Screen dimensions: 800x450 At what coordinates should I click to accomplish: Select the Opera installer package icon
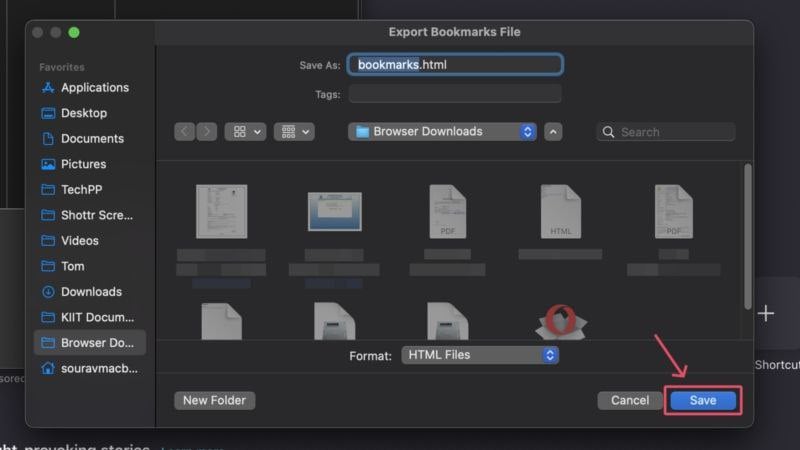[561, 322]
